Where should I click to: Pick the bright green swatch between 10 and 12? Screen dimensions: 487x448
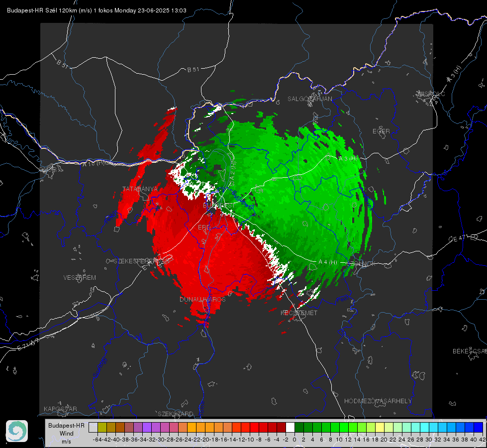pos(344,427)
